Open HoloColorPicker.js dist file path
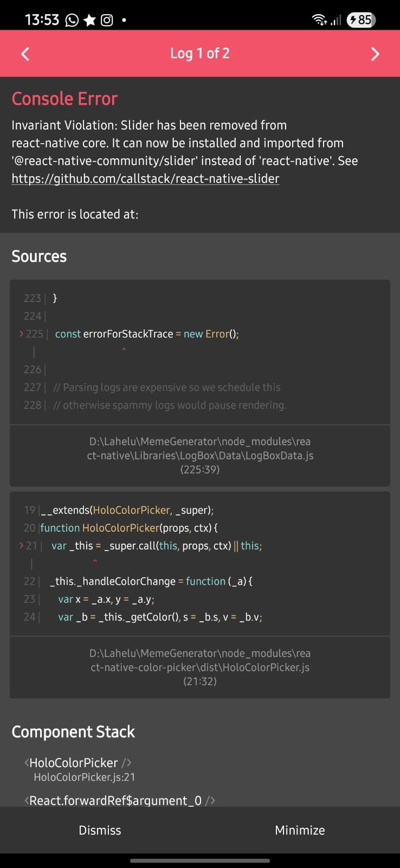 pos(200,667)
